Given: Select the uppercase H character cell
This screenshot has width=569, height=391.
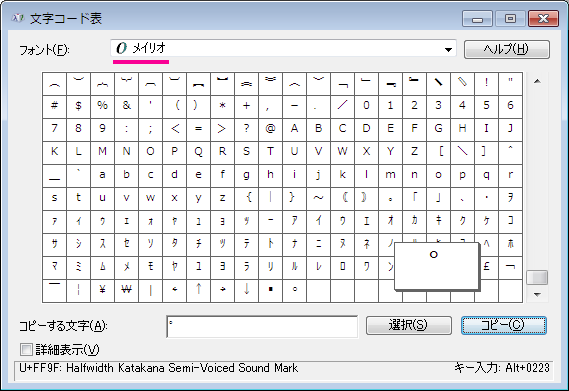Looking at the screenshot, I should click(x=462, y=129).
